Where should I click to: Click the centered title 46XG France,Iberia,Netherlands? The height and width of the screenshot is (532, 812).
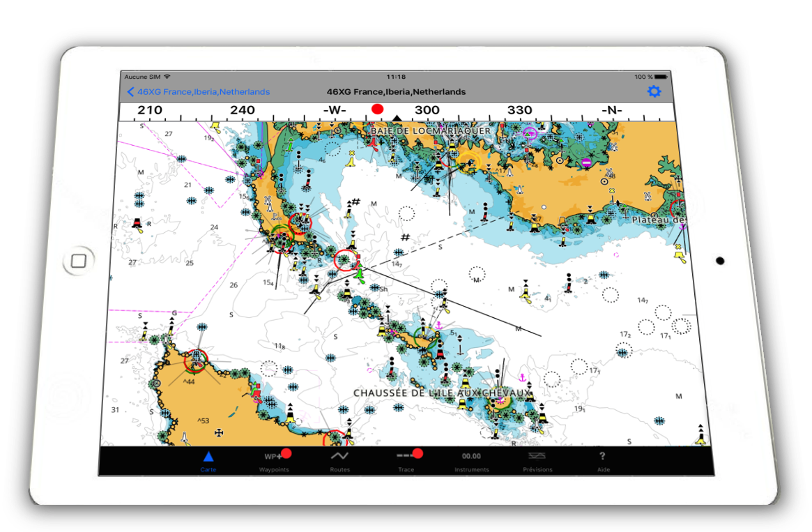[396, 92]
